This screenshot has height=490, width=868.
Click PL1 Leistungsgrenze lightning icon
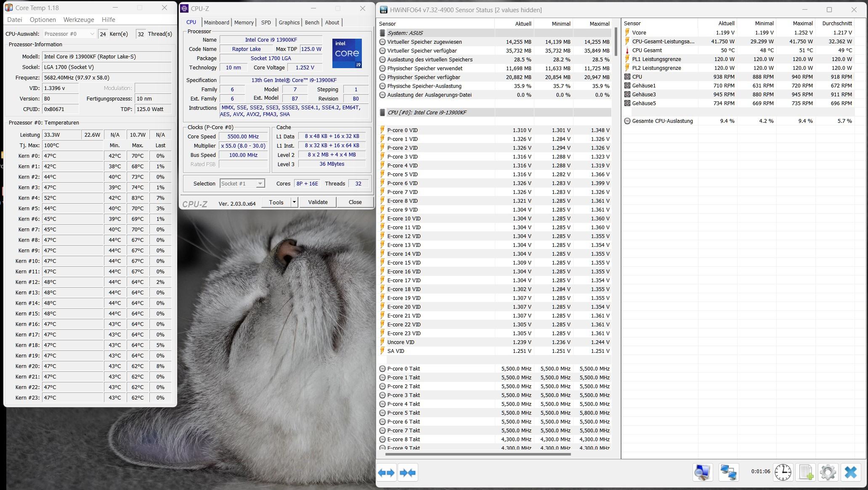pyautogui.click(x=627, y=59)
